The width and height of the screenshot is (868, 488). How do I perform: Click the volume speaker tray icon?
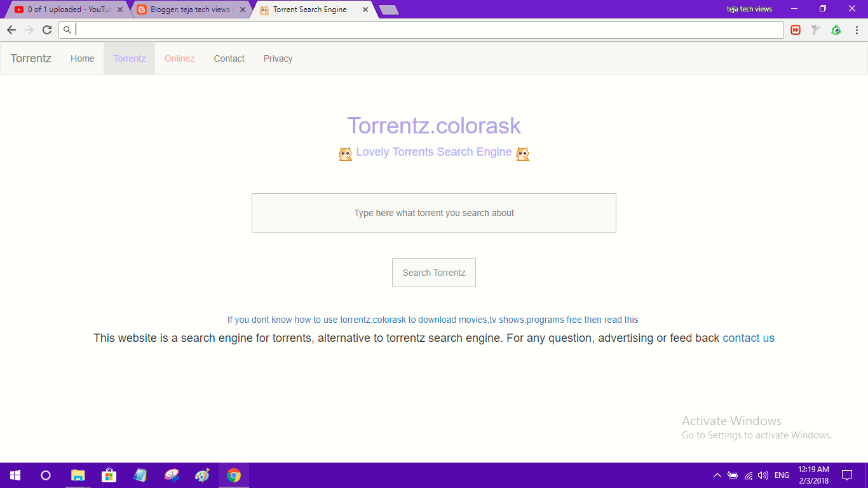coord(763,475)
